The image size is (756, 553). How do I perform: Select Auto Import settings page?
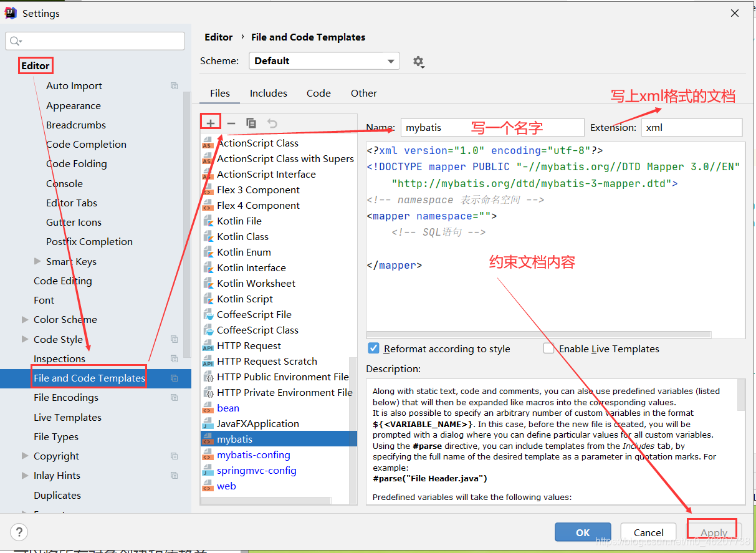coord(74,86)
